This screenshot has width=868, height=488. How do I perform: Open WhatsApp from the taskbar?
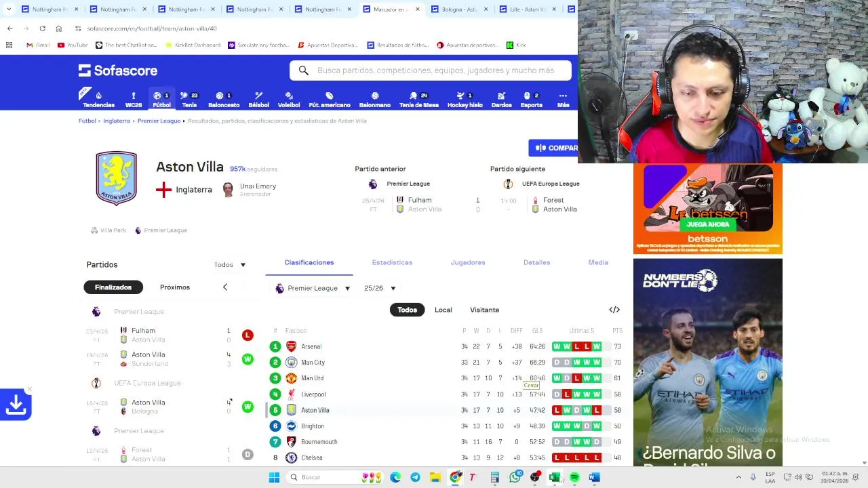pyautogui.click(x=515, y=477)
